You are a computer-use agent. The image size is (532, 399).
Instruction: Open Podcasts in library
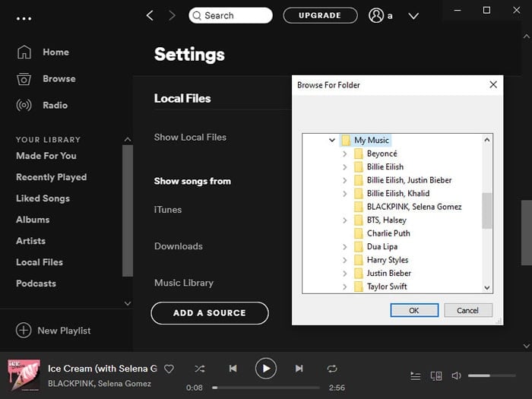[36, 283]
